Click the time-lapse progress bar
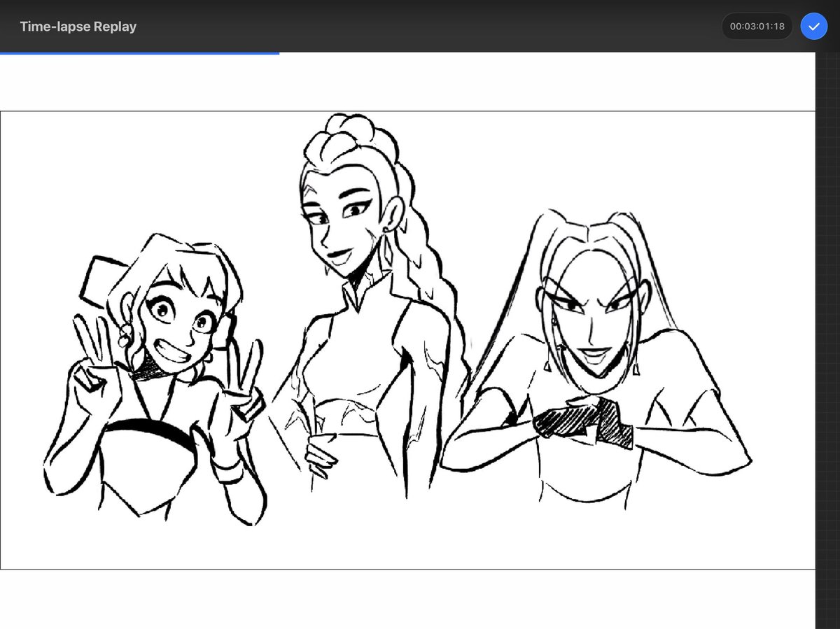Screen dimensions: 840x629 (420, 53)
